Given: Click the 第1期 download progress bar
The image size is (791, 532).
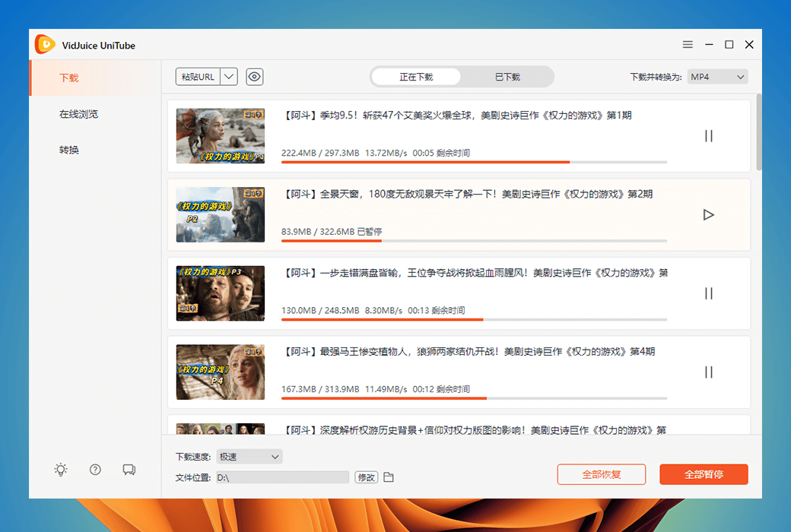Looking at the screenshot, I should (474, 163).
